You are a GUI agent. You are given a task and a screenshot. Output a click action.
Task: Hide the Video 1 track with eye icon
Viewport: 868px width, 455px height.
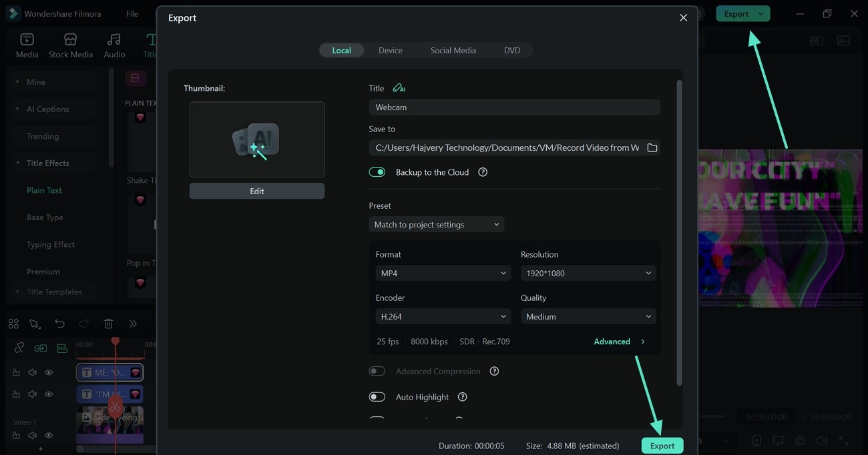(x=49, y=435)
